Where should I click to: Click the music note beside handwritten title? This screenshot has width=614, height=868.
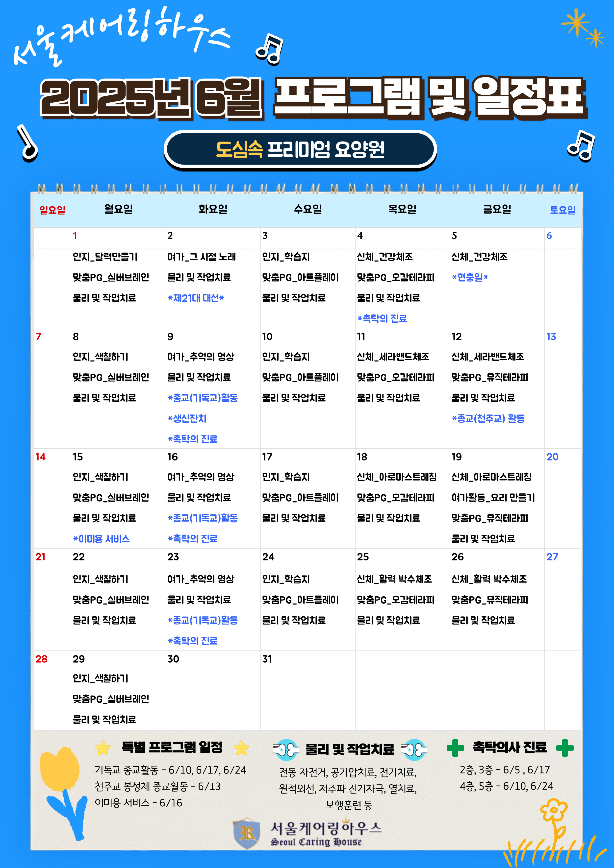coord(269,49)
